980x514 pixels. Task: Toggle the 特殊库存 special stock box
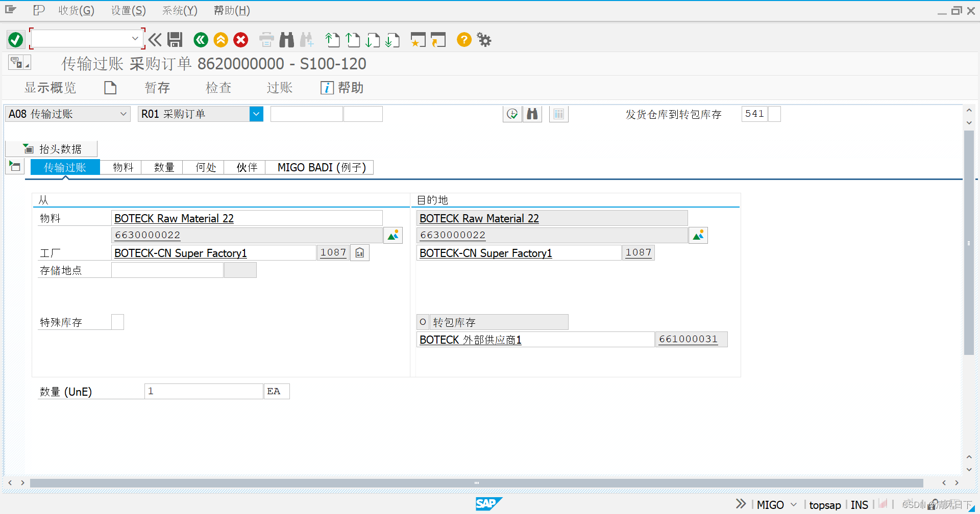click(x=117, y=322)
